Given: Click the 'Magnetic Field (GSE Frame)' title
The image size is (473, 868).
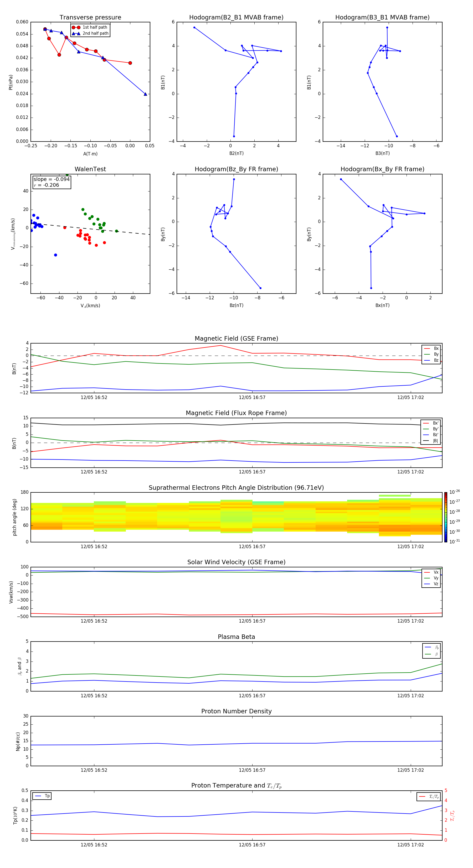Looking at the screenshot, I should point(236,339).
